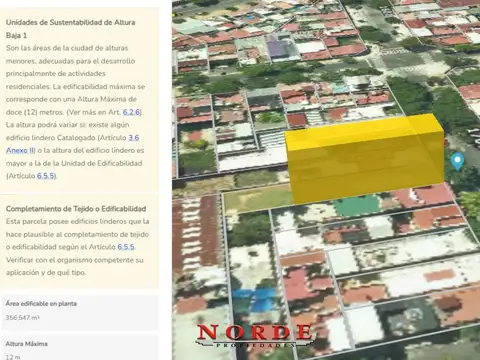Viewport: 480px width, 360px height.
Task: Click the blue location pin on map
Action: pyautogui.click(x=457, y=162)
